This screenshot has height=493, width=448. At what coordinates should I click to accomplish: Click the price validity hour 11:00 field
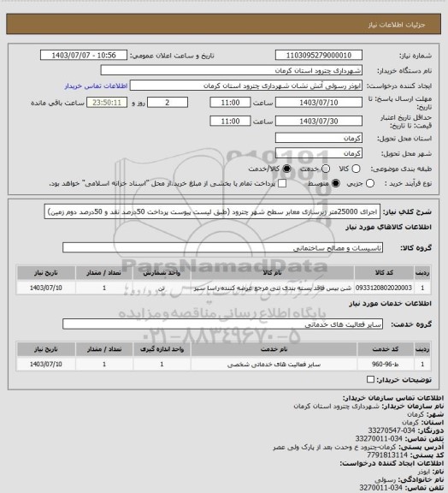point(230,121)
